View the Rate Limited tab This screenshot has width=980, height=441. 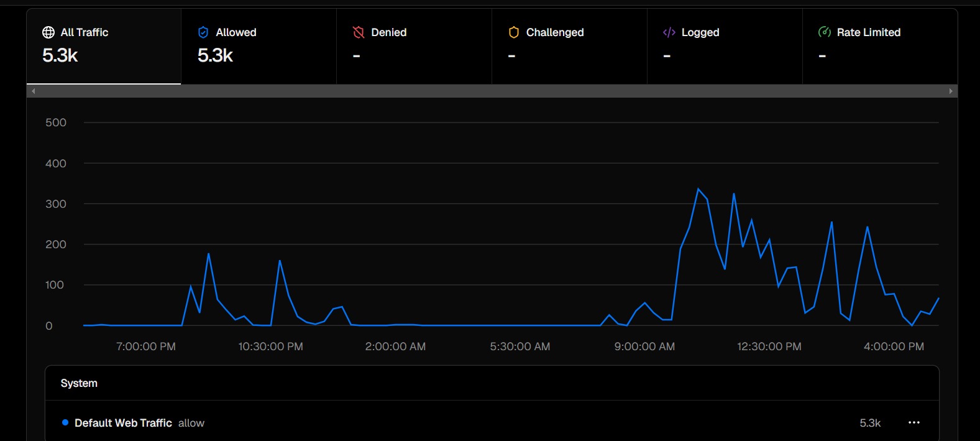[880, 47]
